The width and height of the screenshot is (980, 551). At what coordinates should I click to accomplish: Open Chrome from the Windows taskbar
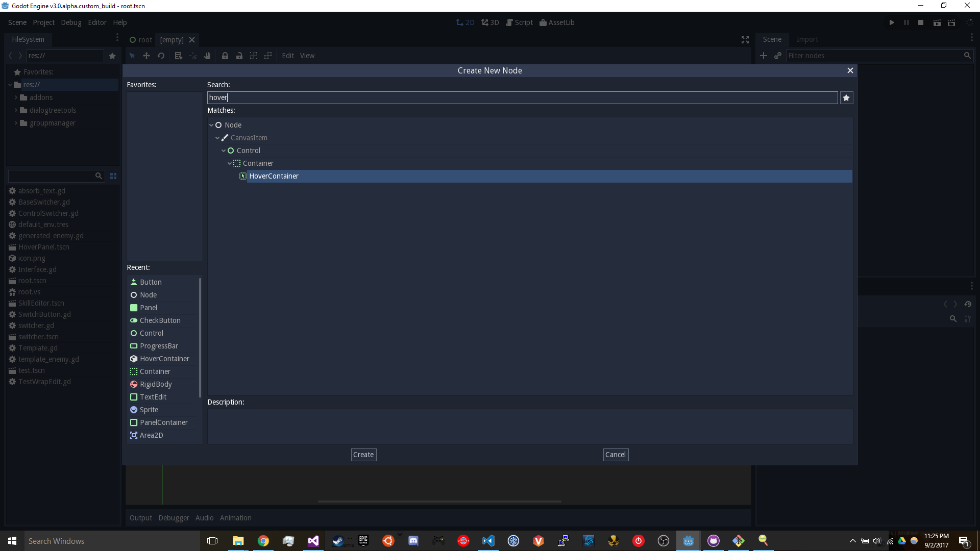click(x=263, y=541)
